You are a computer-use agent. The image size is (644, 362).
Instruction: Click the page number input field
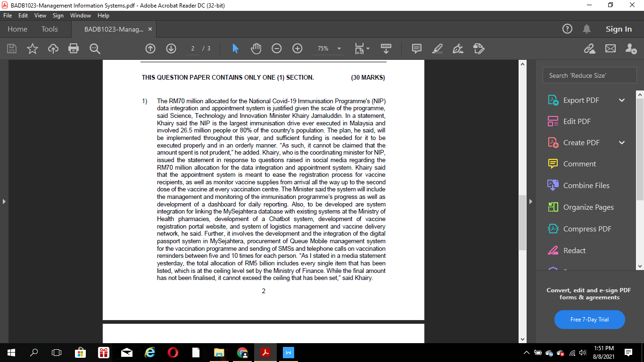(x=193, y=49)
